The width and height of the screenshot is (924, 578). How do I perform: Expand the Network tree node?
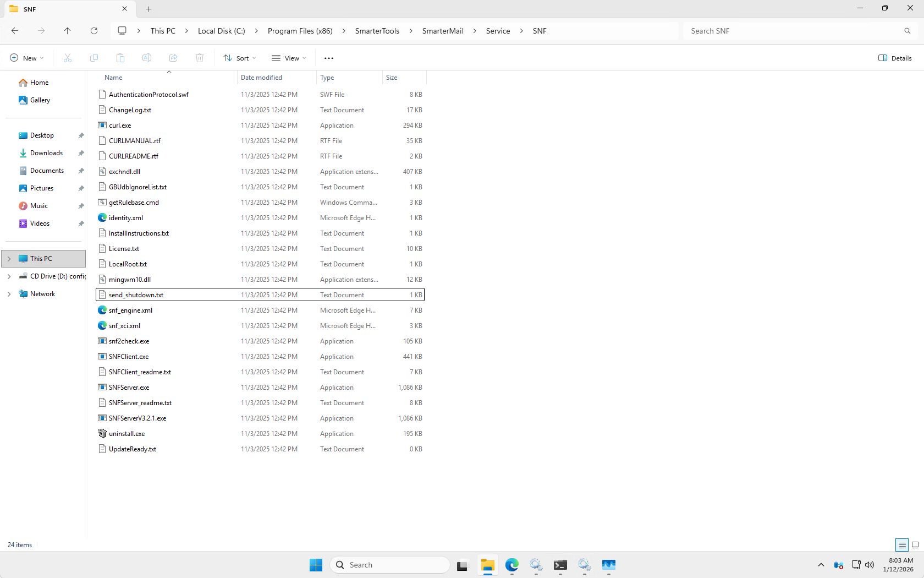click(x=9, y=294)
